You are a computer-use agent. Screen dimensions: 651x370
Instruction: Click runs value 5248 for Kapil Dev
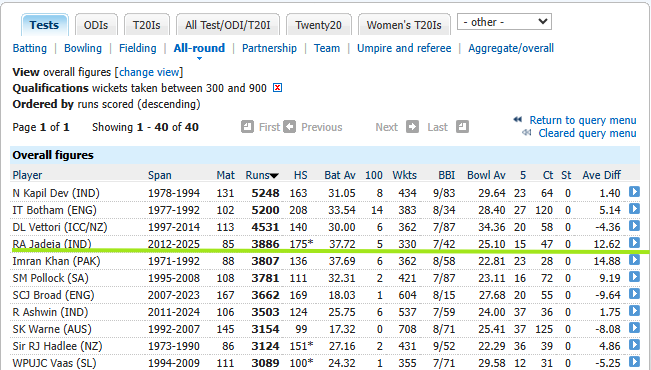click(265, 193)
